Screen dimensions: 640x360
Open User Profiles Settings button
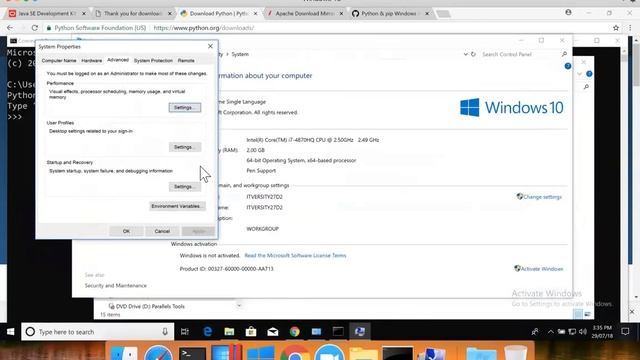tap(184, 147)
